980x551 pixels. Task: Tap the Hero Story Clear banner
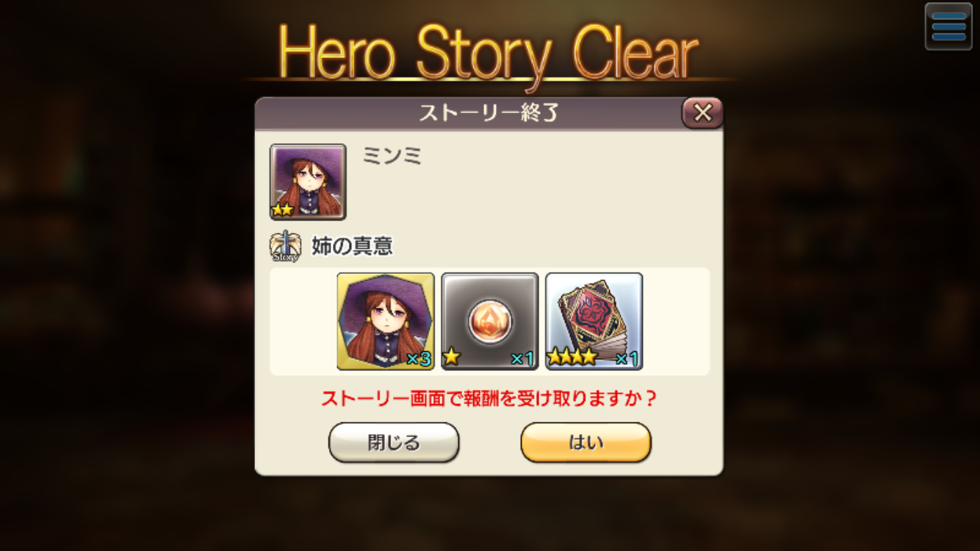coord(488,53)
